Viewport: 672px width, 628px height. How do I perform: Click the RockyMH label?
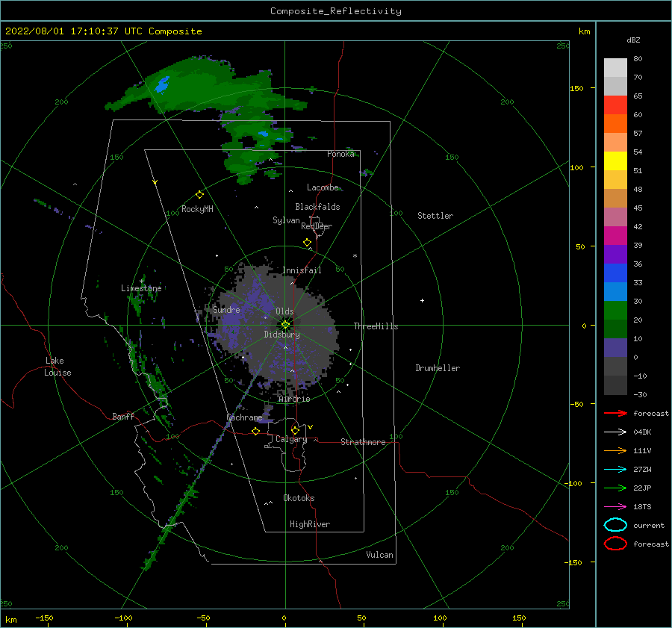click(x=197, y=209)
